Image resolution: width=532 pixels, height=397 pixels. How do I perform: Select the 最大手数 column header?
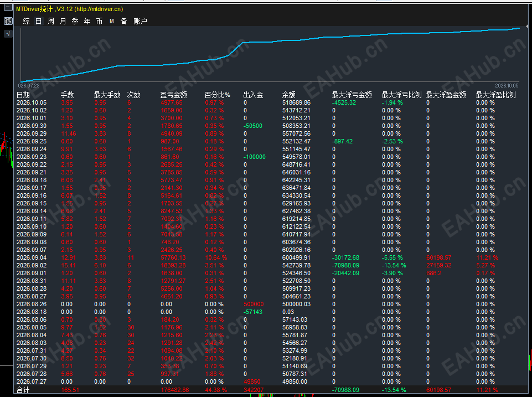[x=107, y=95]
